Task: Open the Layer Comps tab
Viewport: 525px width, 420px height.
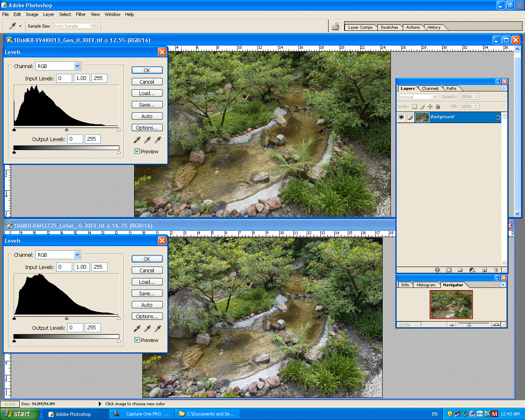Action: tap(360, 27)
